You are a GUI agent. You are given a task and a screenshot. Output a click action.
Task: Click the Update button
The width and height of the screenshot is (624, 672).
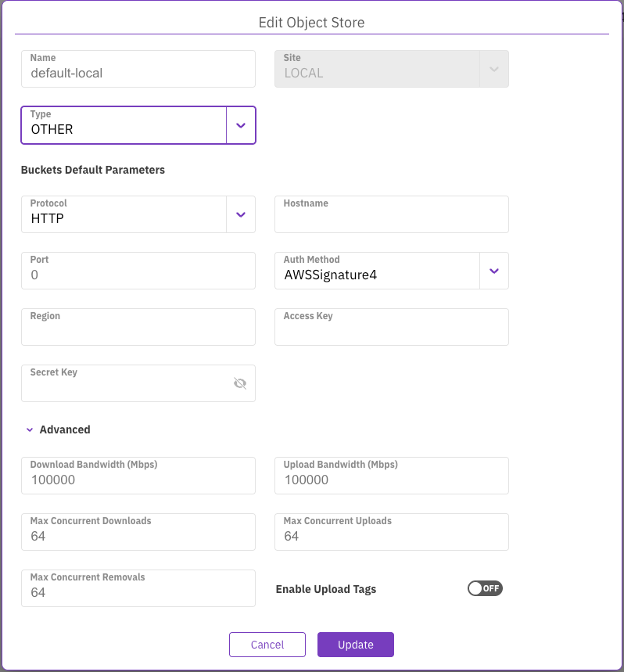[355, 645]
